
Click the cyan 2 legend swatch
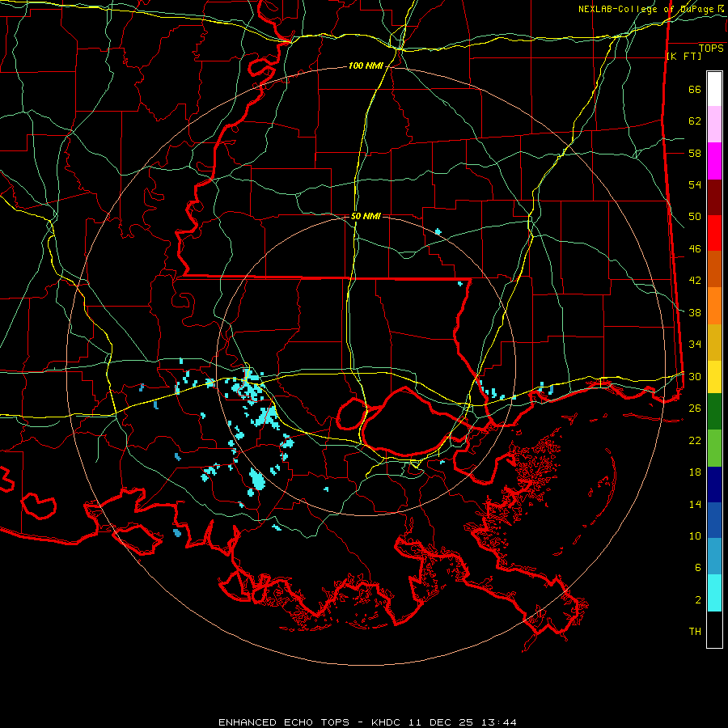(x=714, y=593)
